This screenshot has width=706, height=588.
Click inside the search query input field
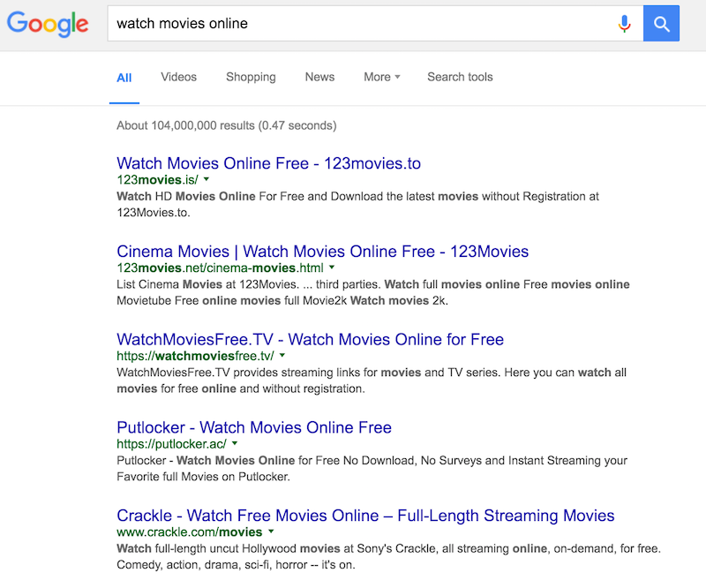point(353,24)
